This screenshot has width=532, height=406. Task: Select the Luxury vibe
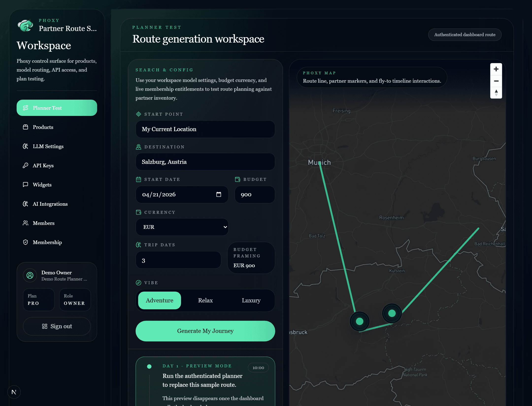pos(251,300)
